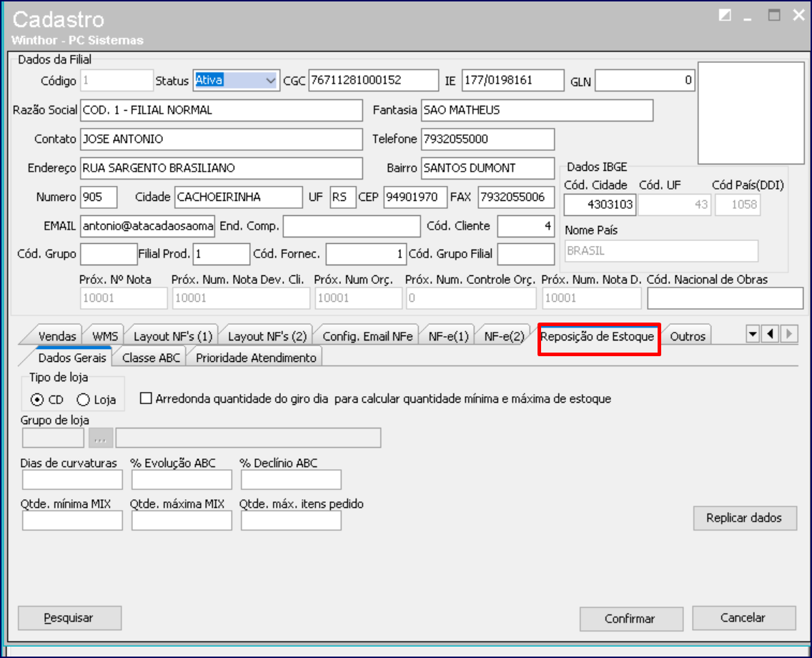Click the Cód. Grupo input field
812x658 pixels.
(109, 255)
